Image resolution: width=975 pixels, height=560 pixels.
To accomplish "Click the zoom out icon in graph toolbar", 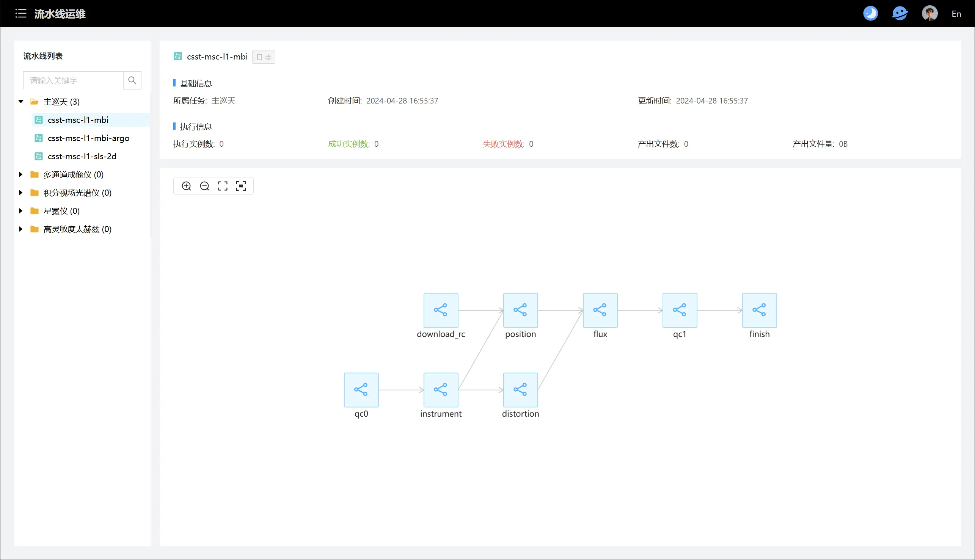I will click(x=204, y=186).
